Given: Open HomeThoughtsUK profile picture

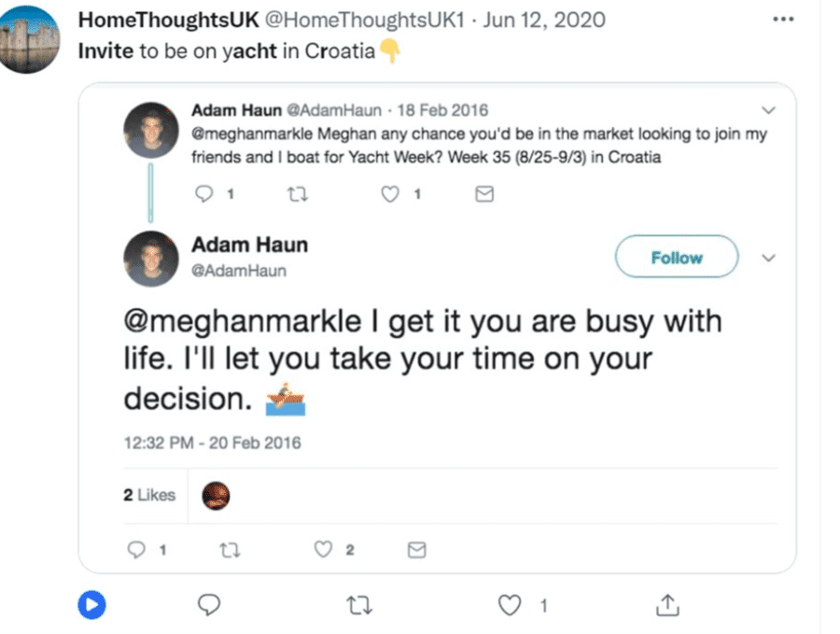Looking at the screenshot, I should 30,38.
